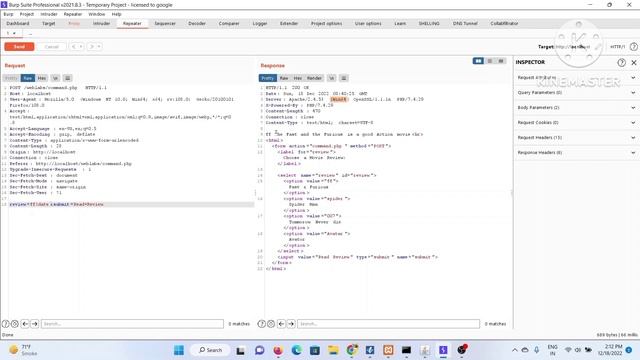Select Pretty view in Request panel

[x=11, y=78]
